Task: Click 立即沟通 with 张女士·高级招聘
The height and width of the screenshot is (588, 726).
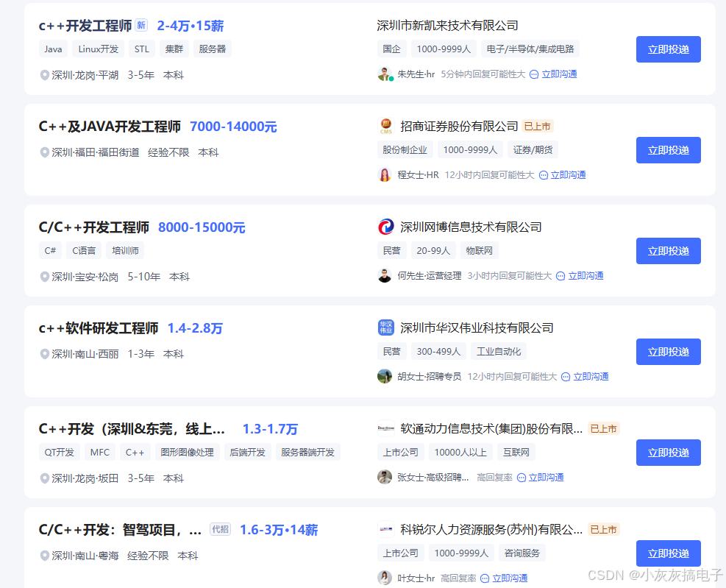Action: coord(545,477)
